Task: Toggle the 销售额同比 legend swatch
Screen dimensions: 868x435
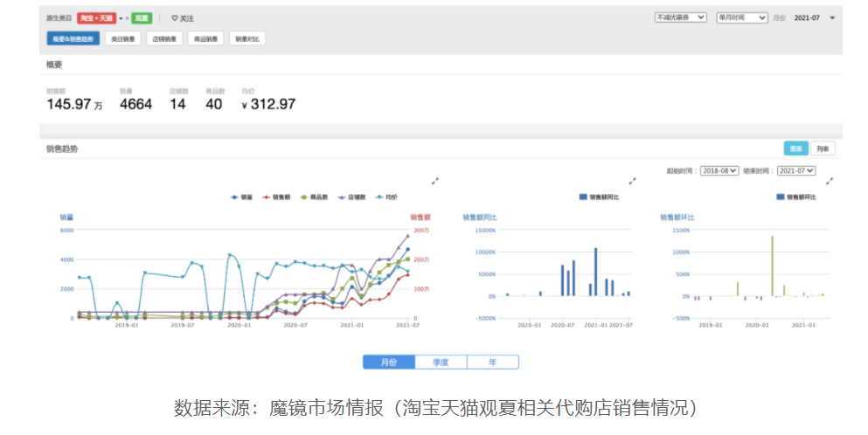Action: tap(584, 197)
